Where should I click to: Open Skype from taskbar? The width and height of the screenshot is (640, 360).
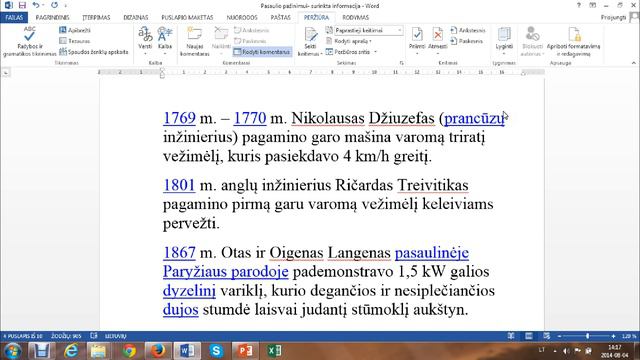coord(216,351)
